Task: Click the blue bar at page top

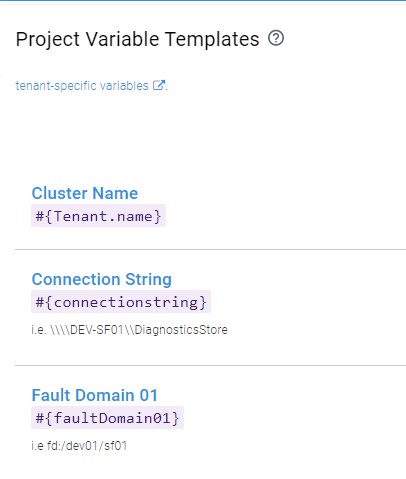Action: pos(203,0)
